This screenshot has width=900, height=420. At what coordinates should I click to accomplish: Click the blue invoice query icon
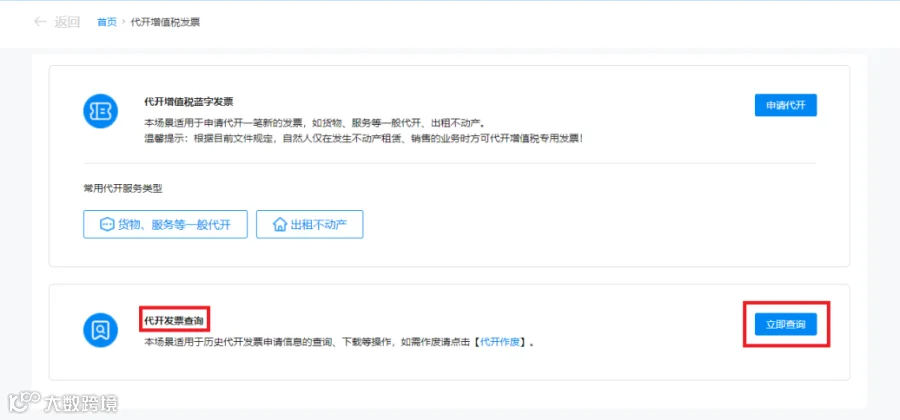coord(100,330)
